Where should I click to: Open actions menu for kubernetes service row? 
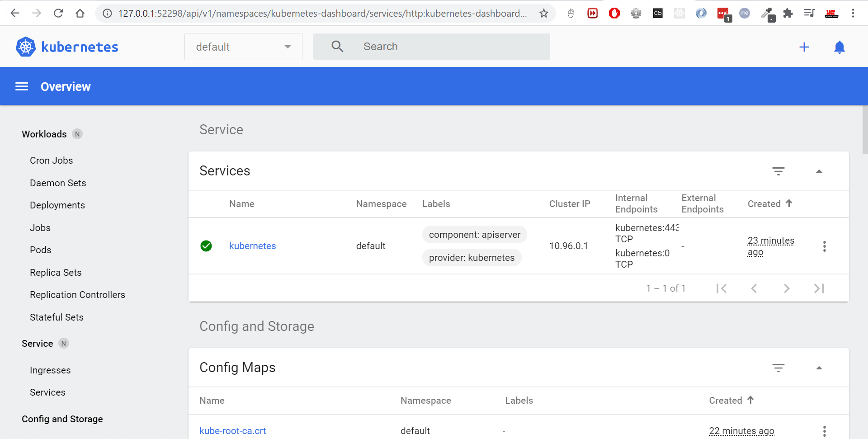pos(824,246)
